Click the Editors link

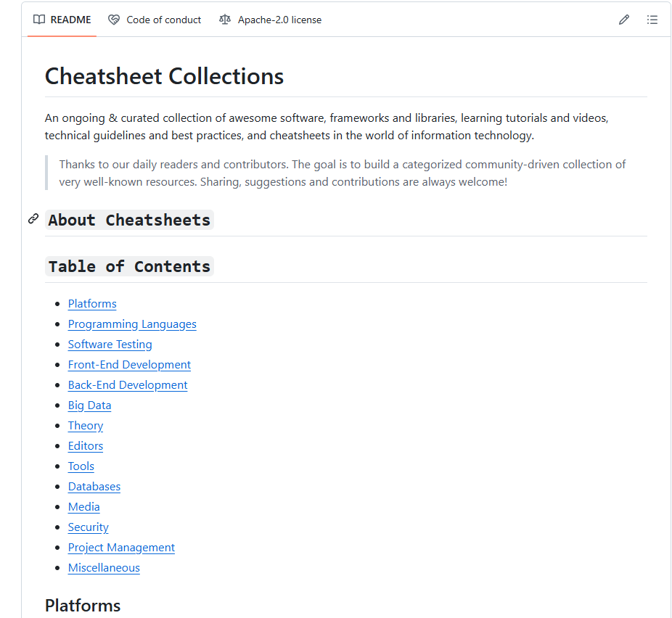86,446
